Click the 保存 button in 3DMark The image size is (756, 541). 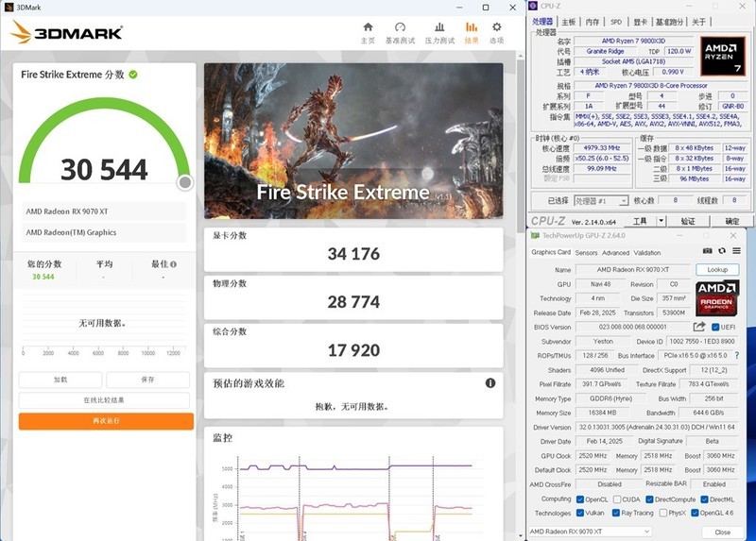click(x=147, y=380)
